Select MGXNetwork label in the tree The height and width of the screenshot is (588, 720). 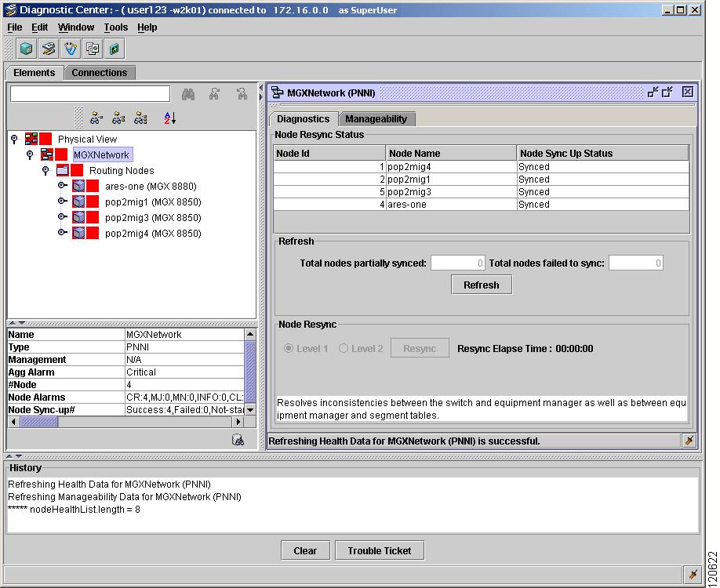103,154
